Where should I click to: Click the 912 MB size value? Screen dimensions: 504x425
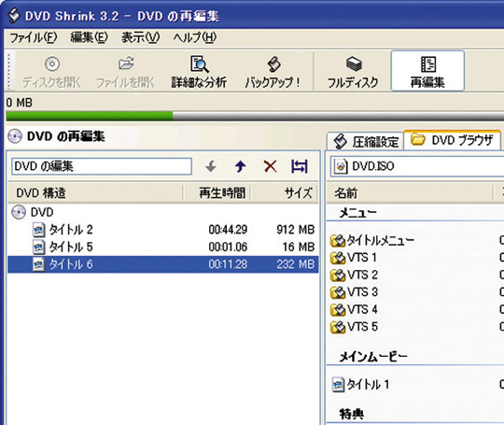[x=295, y=230]
